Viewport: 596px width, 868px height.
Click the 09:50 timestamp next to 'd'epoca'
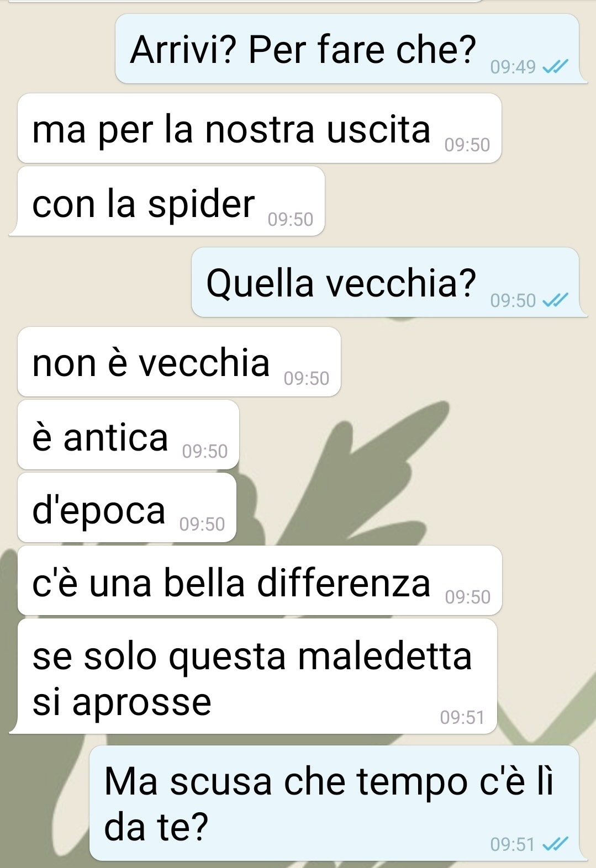coord(202,524)
